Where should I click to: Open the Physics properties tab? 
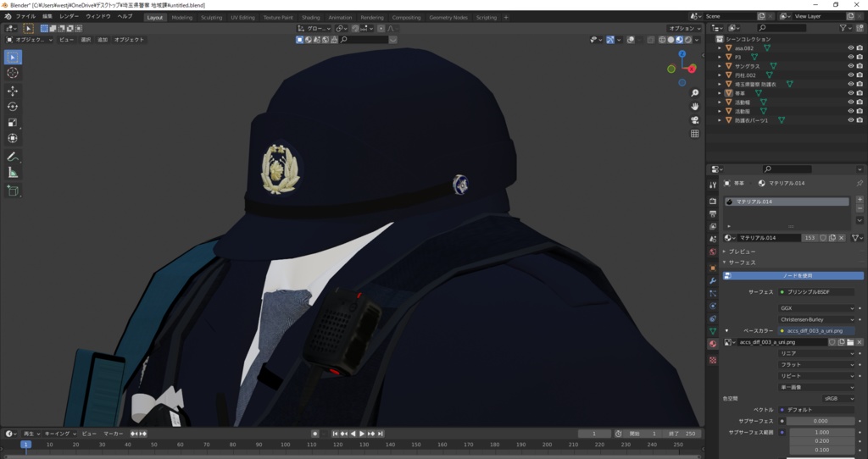coord(713,306)
